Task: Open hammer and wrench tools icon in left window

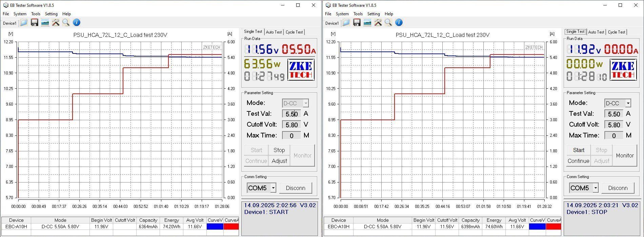Action: 56,23
